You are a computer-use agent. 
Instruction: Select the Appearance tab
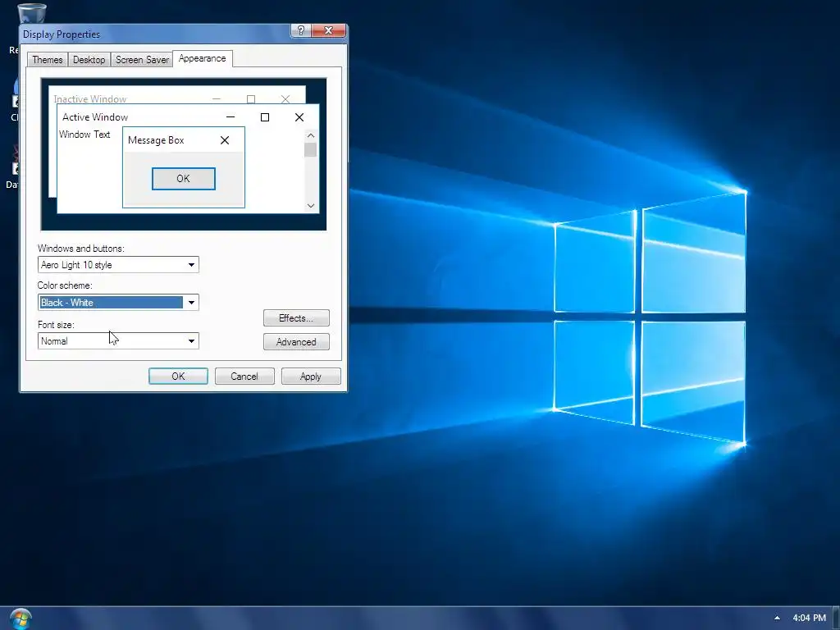pos(202,58)
